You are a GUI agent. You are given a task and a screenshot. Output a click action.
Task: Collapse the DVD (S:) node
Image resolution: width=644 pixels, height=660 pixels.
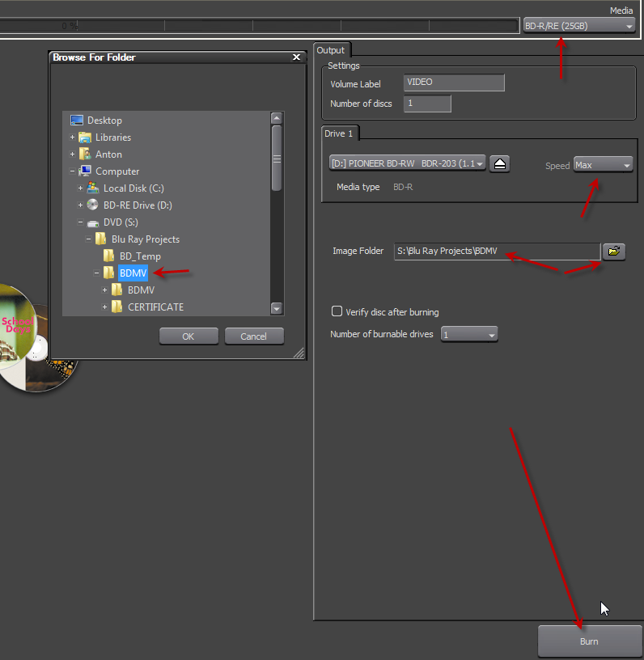point(80,222)
